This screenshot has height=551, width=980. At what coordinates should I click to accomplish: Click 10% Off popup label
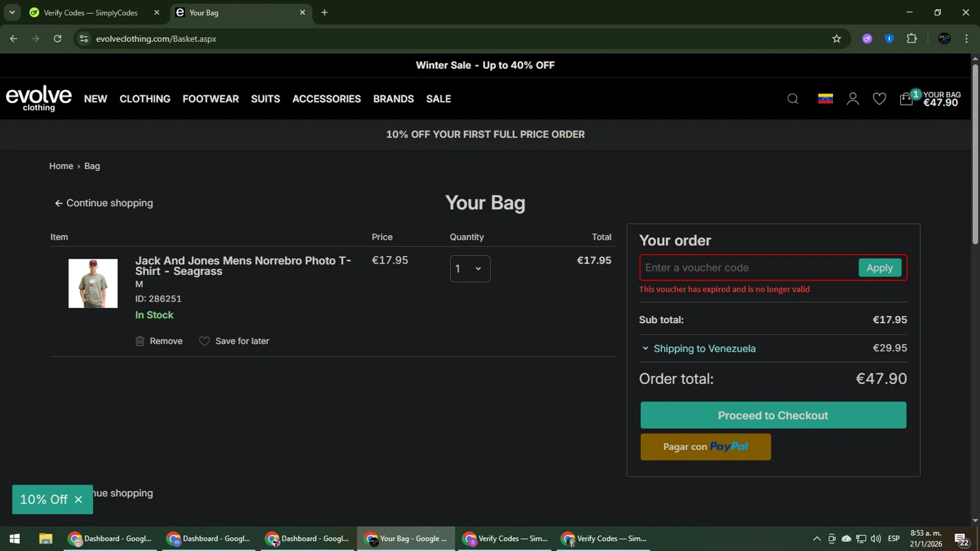(x=44, y=499)
